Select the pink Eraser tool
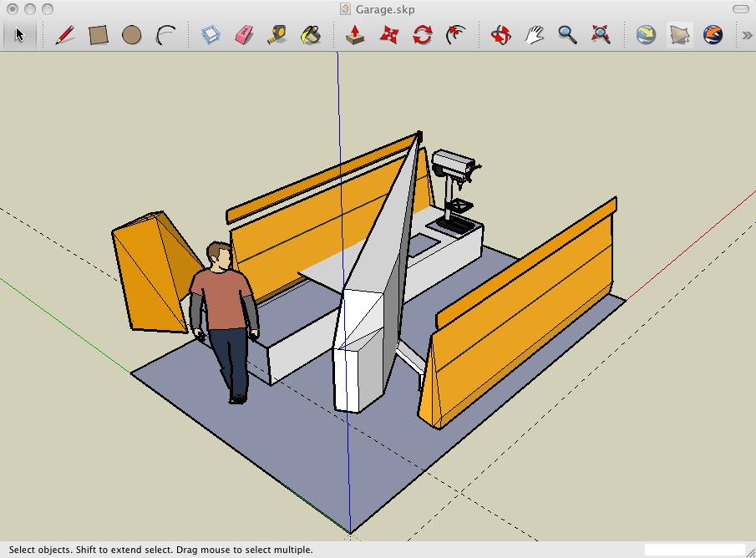756x558 pixels. tap(244, 35)
